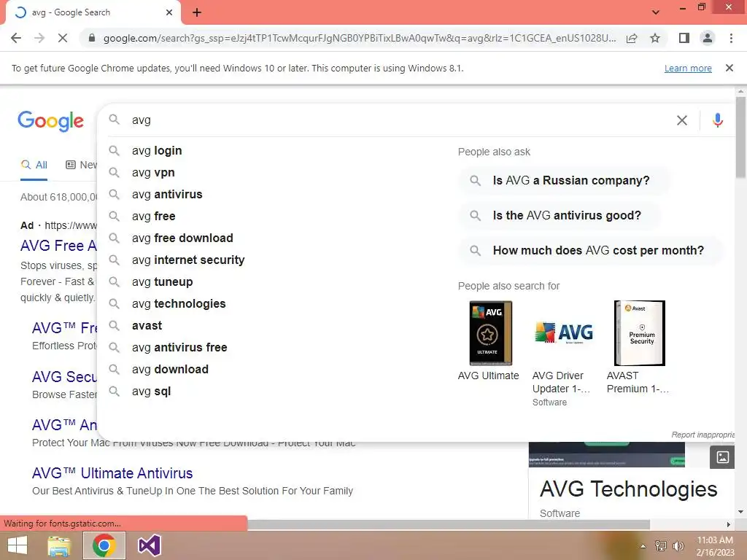Bookmark this page with the star

coord(655,38)
